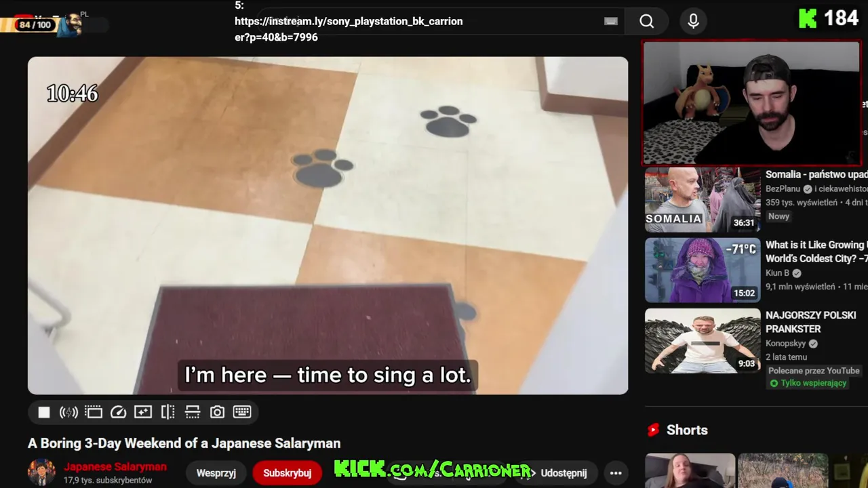Screen dimensions: 868x488
Task: Open the -71°C coldest city video thumbnail
Action: tap(703, 270)
